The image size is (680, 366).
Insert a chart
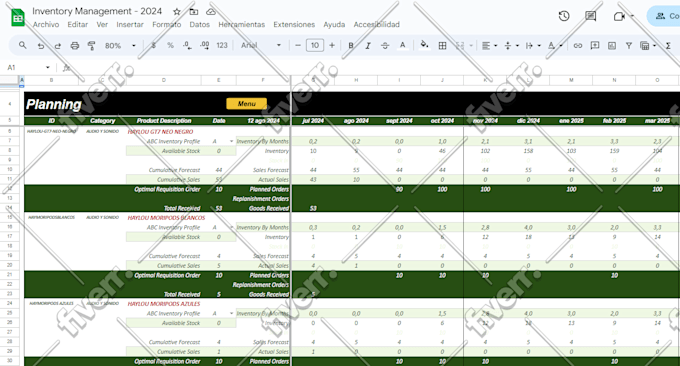click(x=611, y=45)
